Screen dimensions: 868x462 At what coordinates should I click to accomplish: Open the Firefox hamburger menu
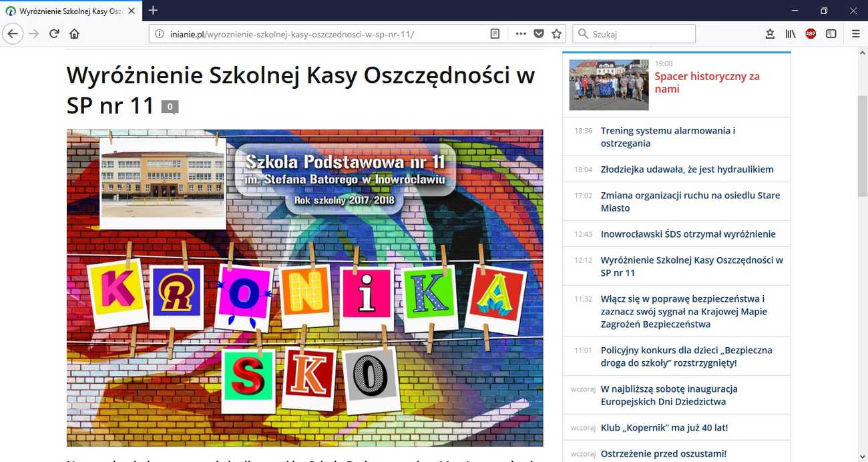(x=855, y=33)
